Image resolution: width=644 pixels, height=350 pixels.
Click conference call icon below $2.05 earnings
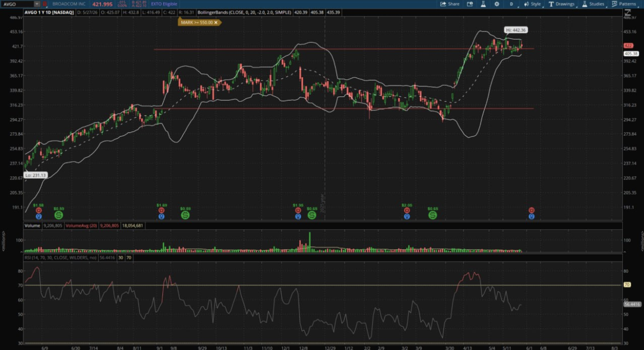[x=407, y=216]
